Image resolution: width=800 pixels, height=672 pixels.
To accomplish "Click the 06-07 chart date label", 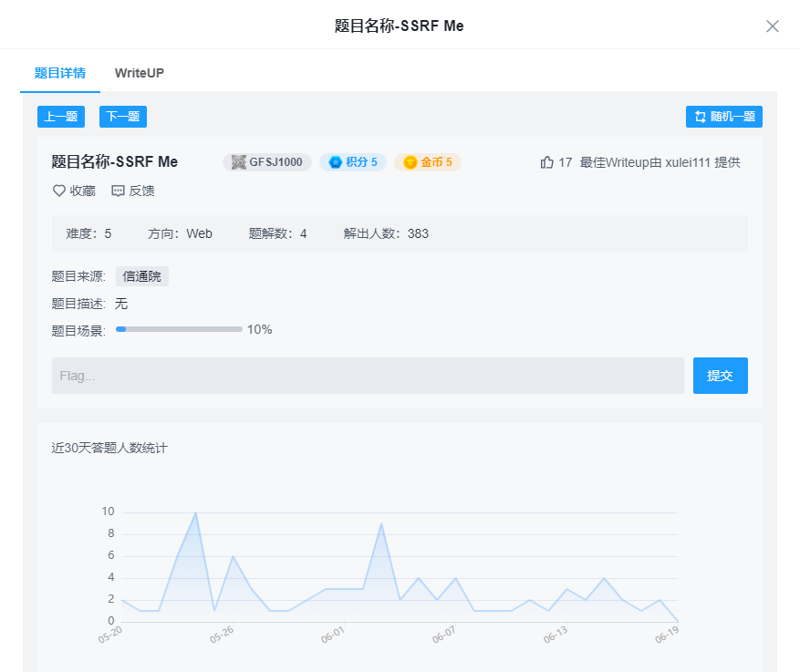I will pyautogui.click(x=444, y=635).
